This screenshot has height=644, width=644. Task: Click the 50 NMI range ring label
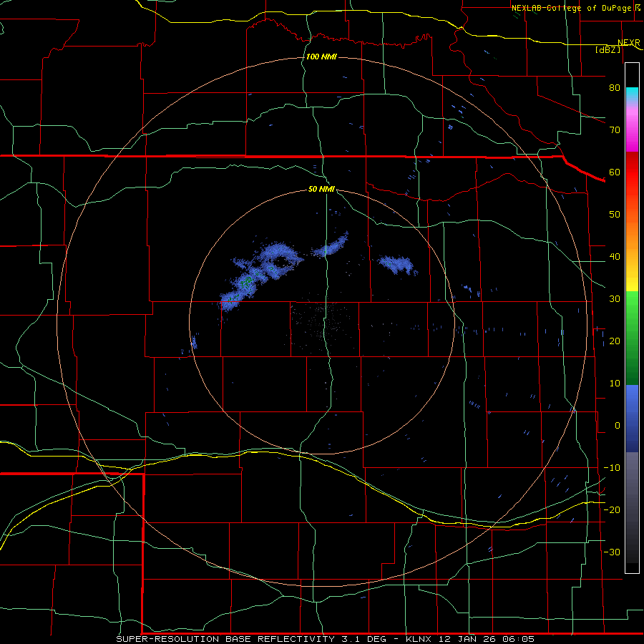[321, 190]
